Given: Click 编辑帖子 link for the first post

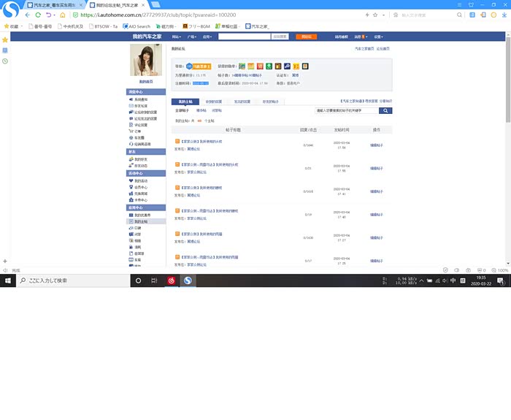Looking at the screenshot, I should tap(377, 145).
